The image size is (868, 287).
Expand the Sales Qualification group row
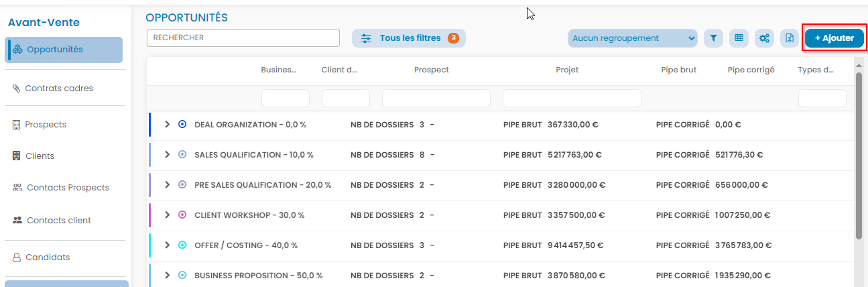click(168, 155)
